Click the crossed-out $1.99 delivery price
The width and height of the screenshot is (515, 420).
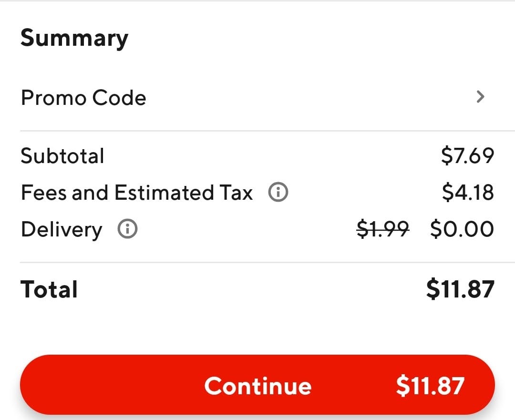tap(383, 230)
